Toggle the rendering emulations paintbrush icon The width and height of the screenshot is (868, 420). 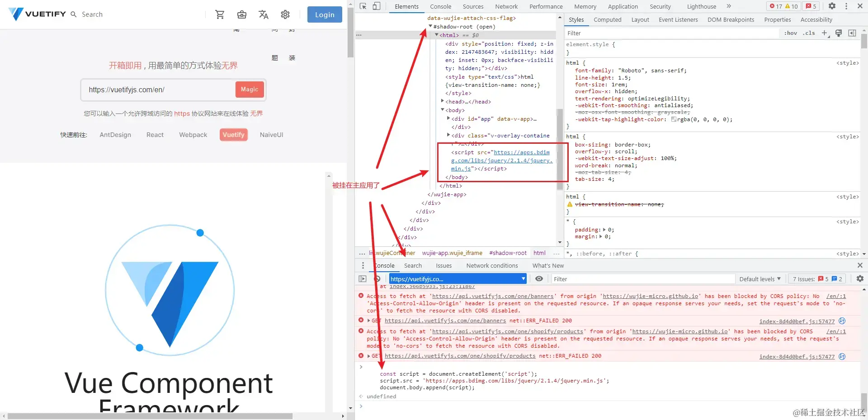pyautogui.click(x=839, y=33)
